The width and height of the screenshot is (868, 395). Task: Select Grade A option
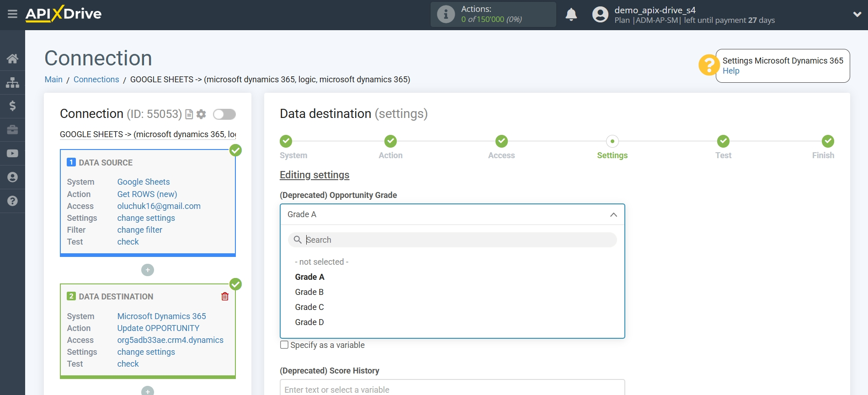coord(310,277)
